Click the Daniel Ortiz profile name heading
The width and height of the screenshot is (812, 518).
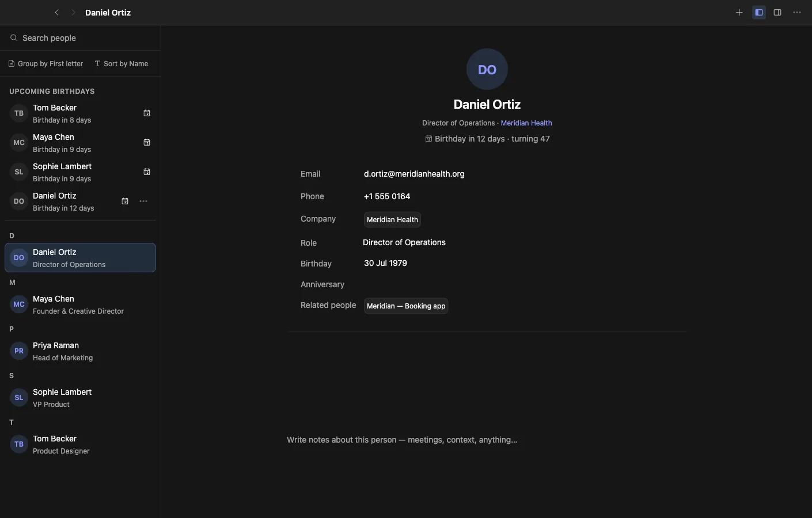pyautogui.click(x=487, y=105)
